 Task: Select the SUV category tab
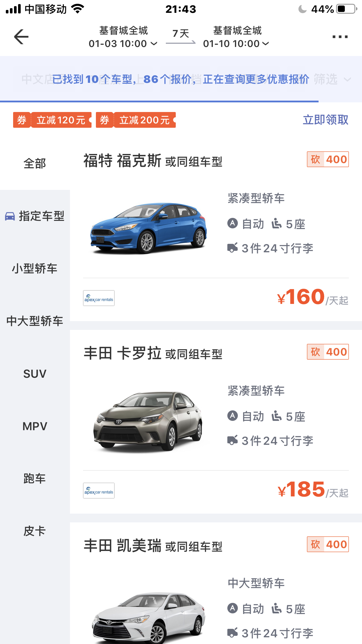pyautogui.click(x=35, y=374)
